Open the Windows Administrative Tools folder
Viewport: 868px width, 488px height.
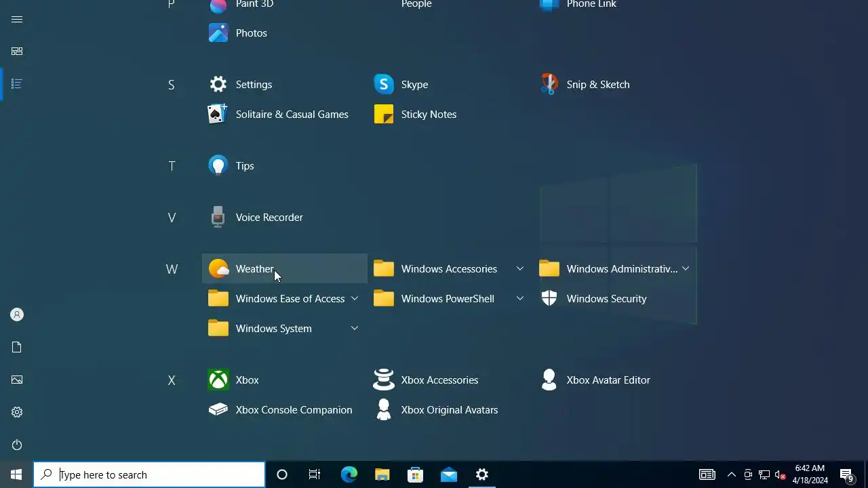[616, 268]
